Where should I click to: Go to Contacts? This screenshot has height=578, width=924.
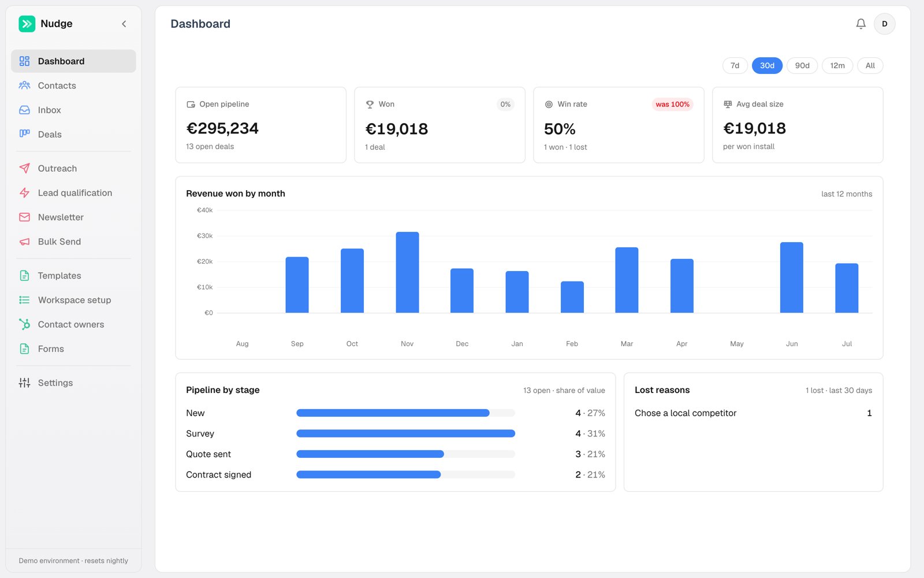click(x=73, y=86)
